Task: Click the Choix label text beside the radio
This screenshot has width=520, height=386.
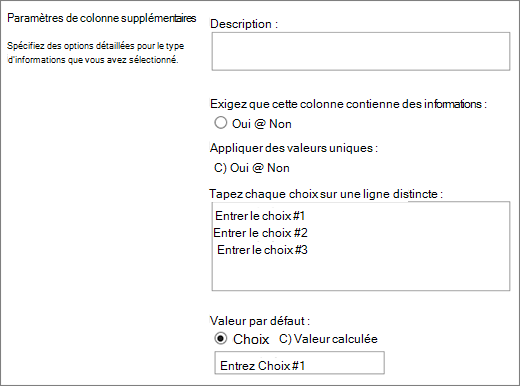Action: 251,339
